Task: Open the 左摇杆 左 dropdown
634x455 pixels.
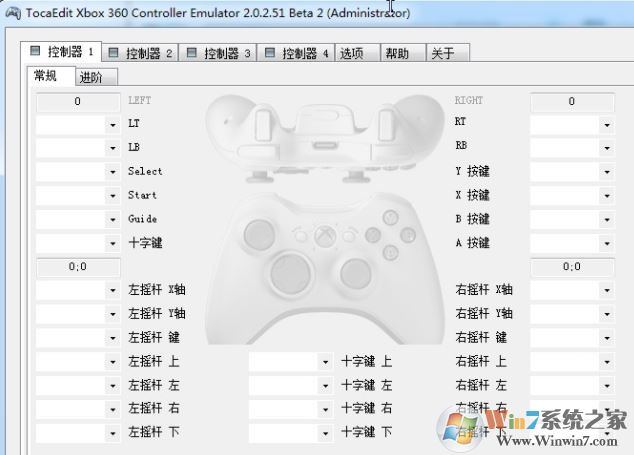Action: [x=78, y=386]
